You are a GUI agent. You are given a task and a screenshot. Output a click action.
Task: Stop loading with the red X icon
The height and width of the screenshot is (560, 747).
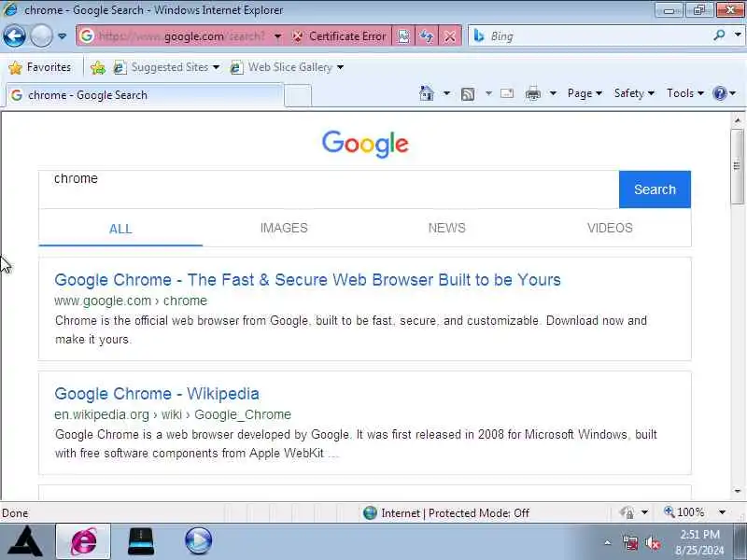tap(450, 36)
